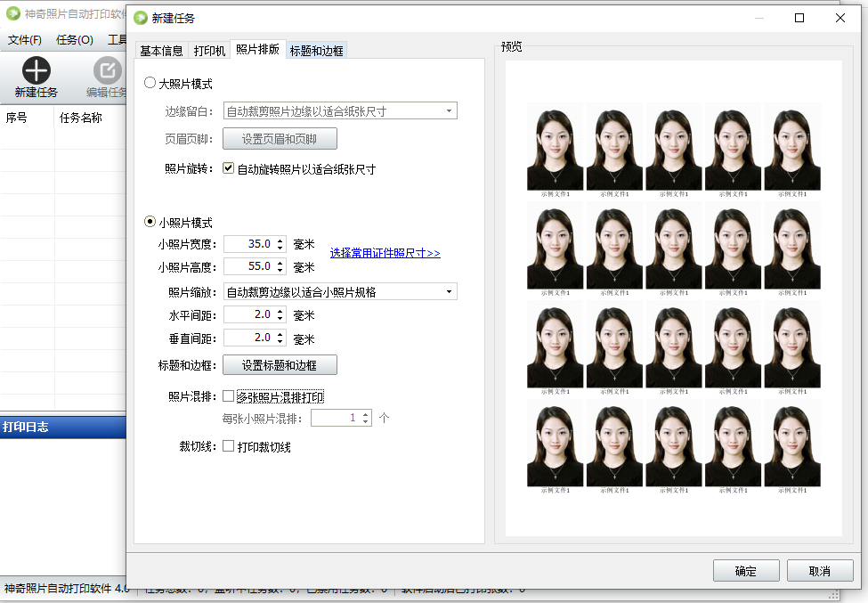Screen dimensions: 868x603
Task: Decrease vertical spacing (垂直间距) with down arrow
Action: 280,342
